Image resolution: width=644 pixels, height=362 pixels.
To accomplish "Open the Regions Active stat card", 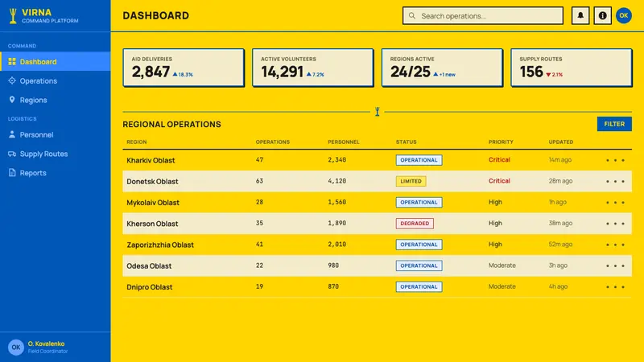I will click(442, 68).
